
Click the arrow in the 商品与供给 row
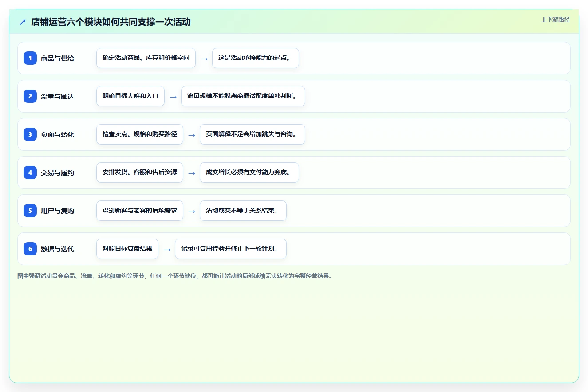[204, 59]
